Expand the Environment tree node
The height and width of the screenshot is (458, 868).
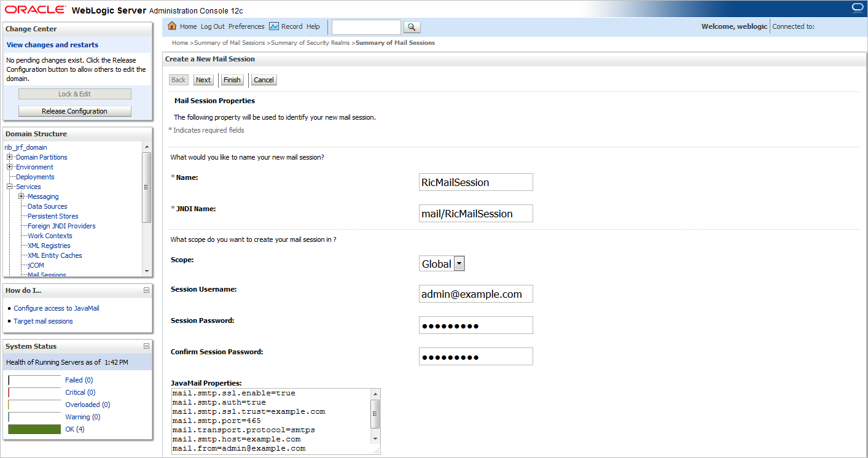(x=9, y=166)
